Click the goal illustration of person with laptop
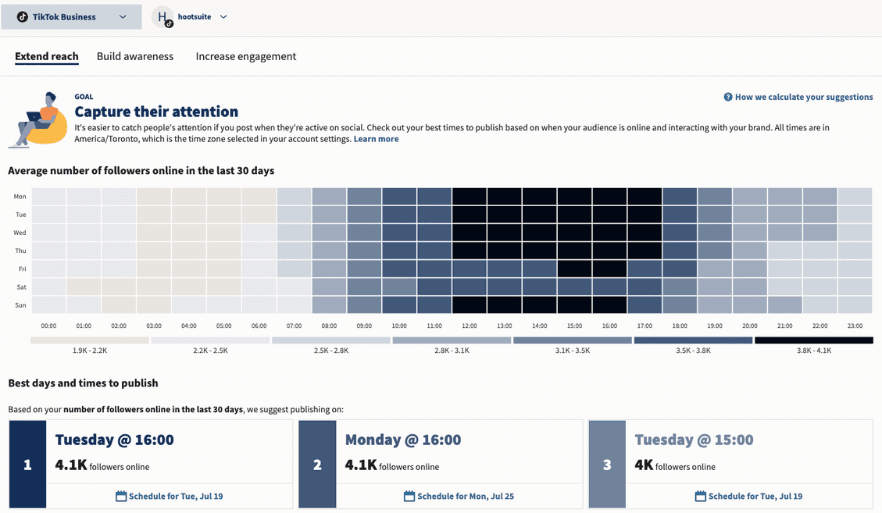Image resolution: width=882 pixels, height=513 pixels. 37,118
